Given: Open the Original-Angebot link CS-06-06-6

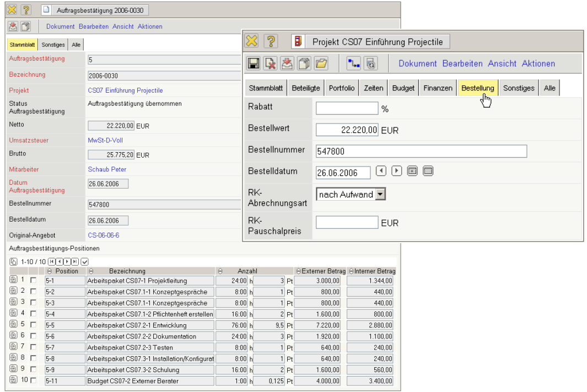Looking at the screenshot, I should point(103,235).
